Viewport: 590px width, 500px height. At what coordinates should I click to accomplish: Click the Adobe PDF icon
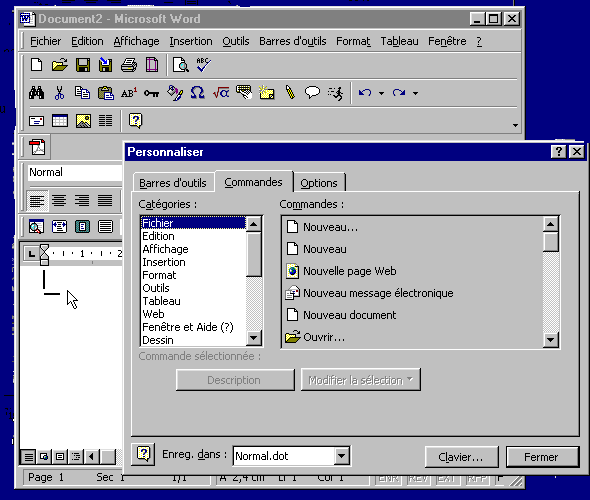tap(37, 147)
